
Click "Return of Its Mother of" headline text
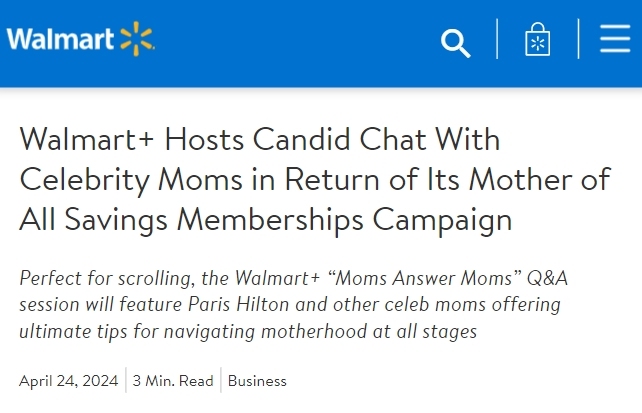click(x=448, y=179)
